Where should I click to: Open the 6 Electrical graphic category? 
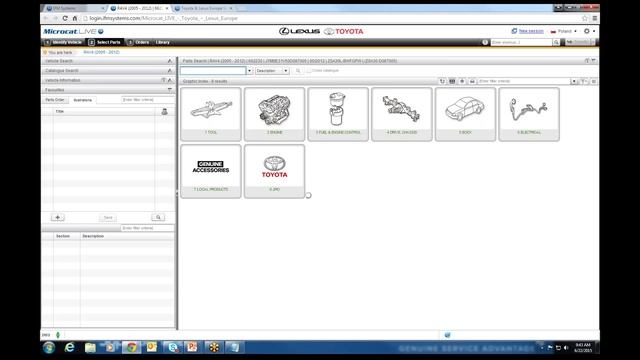[529, 114]
